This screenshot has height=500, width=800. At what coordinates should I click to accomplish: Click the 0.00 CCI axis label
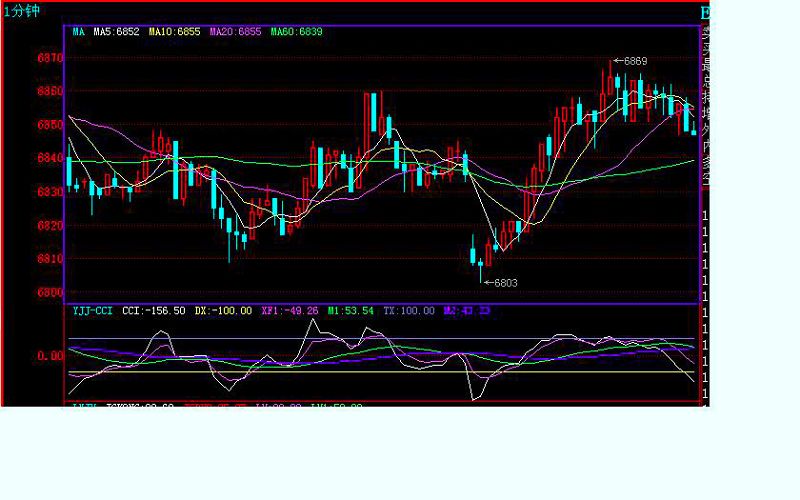click(51, 356)
